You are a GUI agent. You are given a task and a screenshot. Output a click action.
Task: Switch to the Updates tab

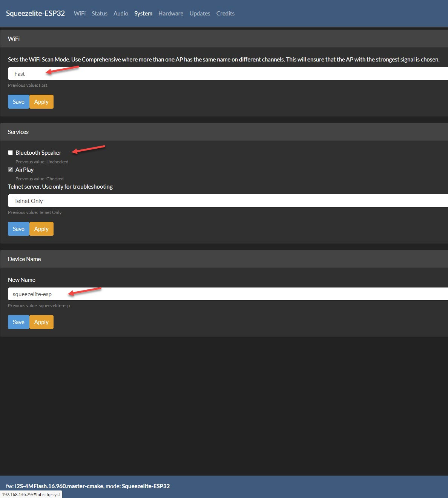tap(200, 13)
